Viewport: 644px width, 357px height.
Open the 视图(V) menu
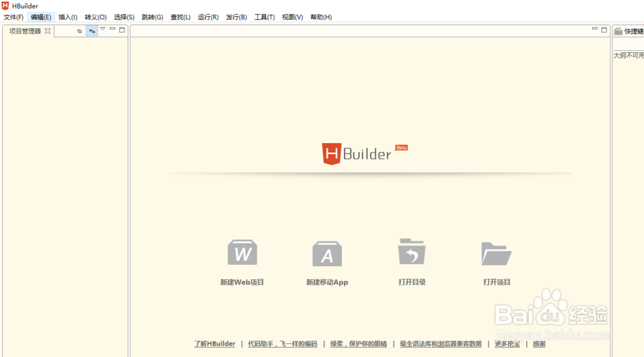coord(292,17)
